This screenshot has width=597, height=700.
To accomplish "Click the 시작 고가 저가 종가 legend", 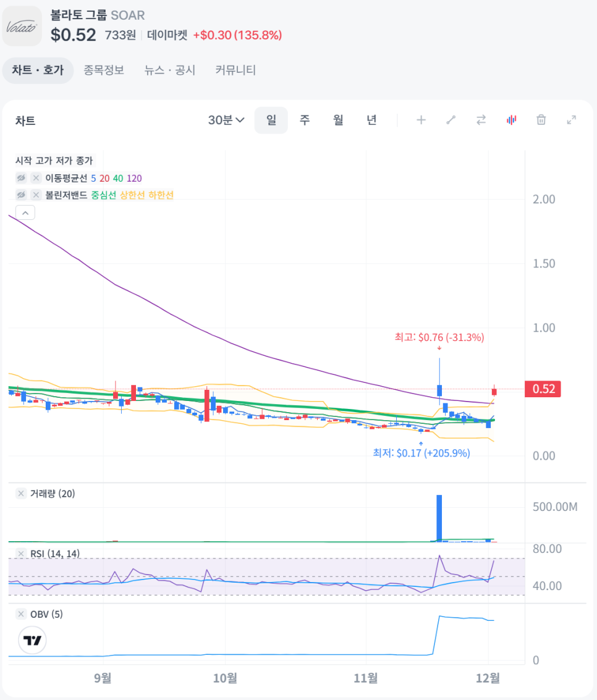I will tap(54, 161).
